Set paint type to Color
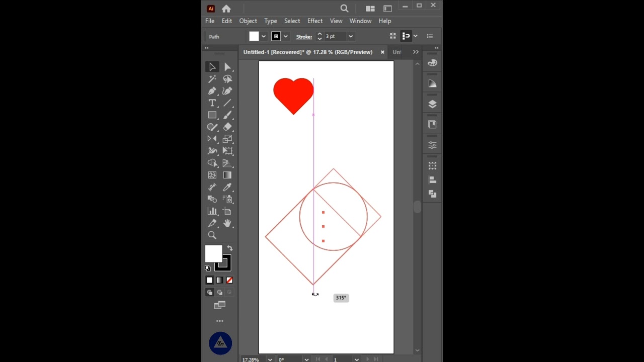Viewport: 644px width, 362px height. (x=210, y=280)
